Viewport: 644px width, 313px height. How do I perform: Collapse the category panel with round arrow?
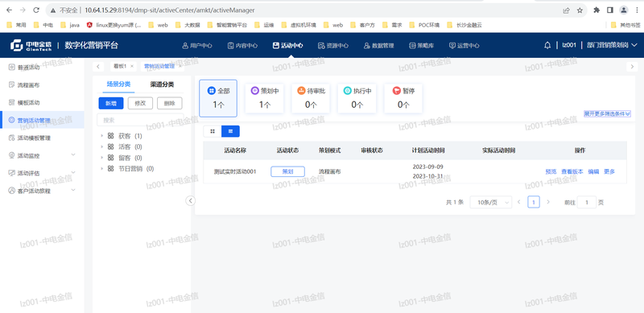(191, 200)
